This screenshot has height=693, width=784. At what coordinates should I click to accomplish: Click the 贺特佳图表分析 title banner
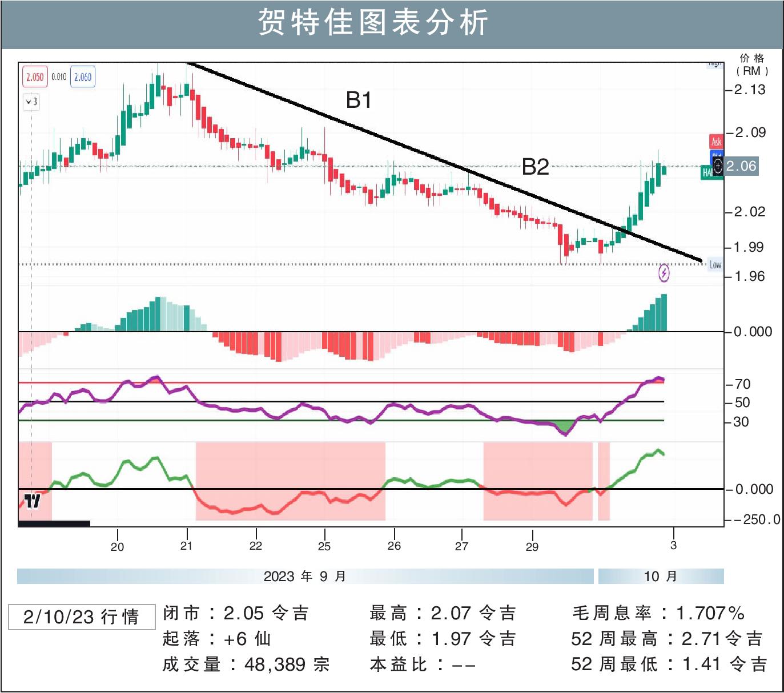[x=392, y=25]
